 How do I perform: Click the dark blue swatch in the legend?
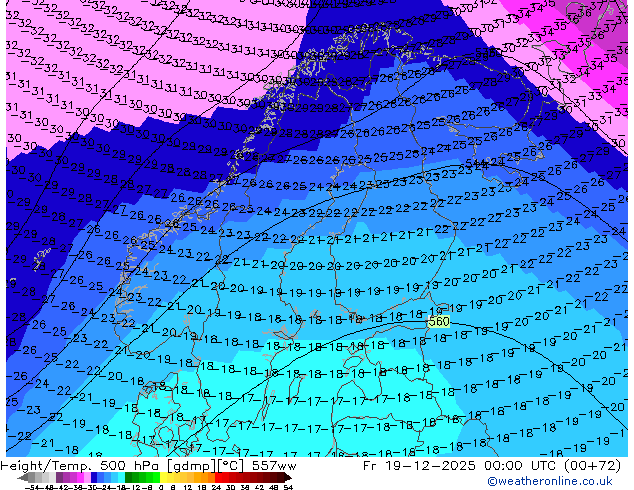94,477
